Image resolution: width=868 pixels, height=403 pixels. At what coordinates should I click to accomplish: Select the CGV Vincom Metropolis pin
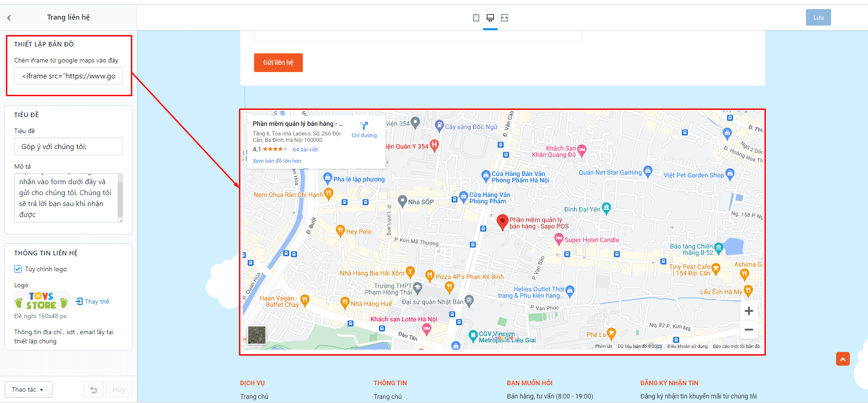pos(473,336)
